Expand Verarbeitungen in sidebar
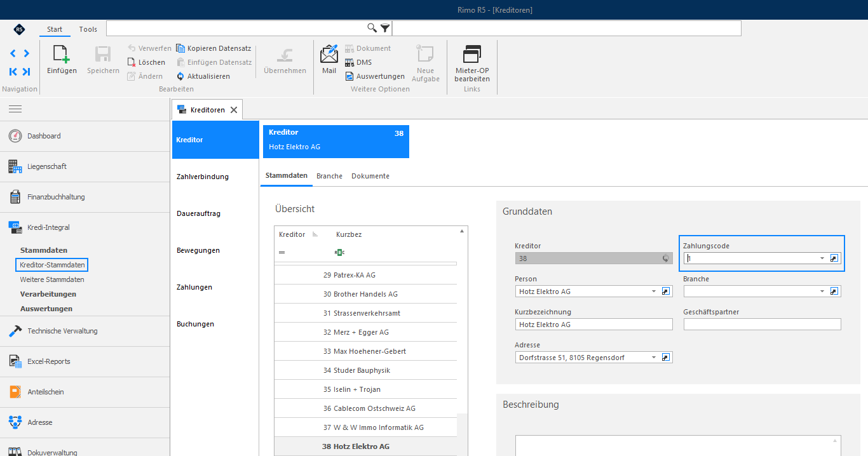Image resolution: width=868 pixels, height=456 pixels. click(x=48, y=294)
